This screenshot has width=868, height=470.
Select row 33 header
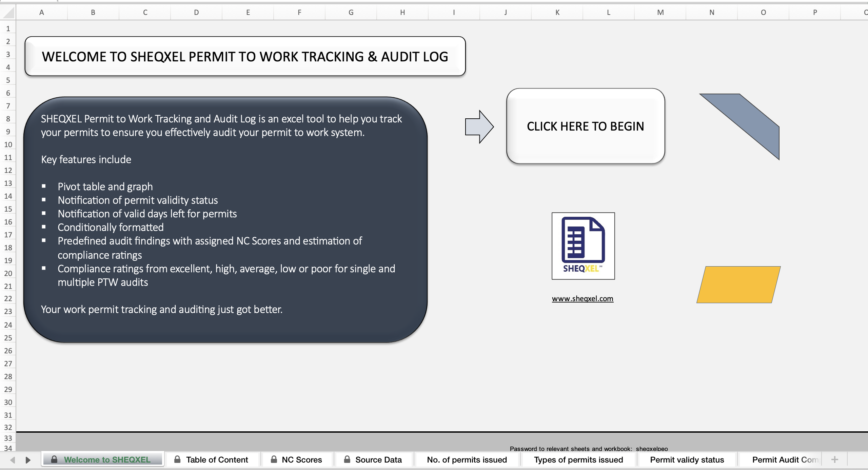coord(8,438)
